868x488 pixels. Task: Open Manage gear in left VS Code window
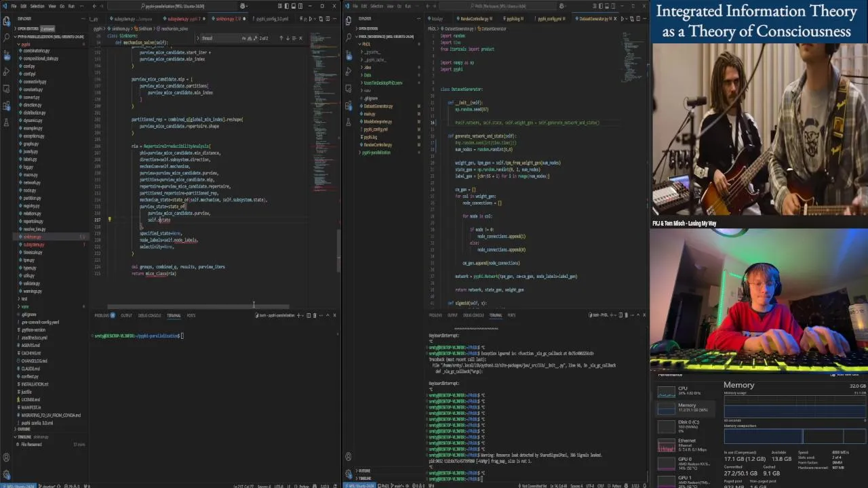[x=6, y=474]
